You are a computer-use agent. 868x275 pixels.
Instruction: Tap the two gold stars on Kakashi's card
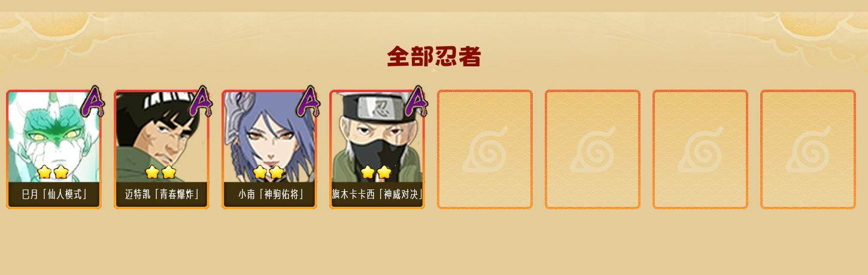coord(376,173)
